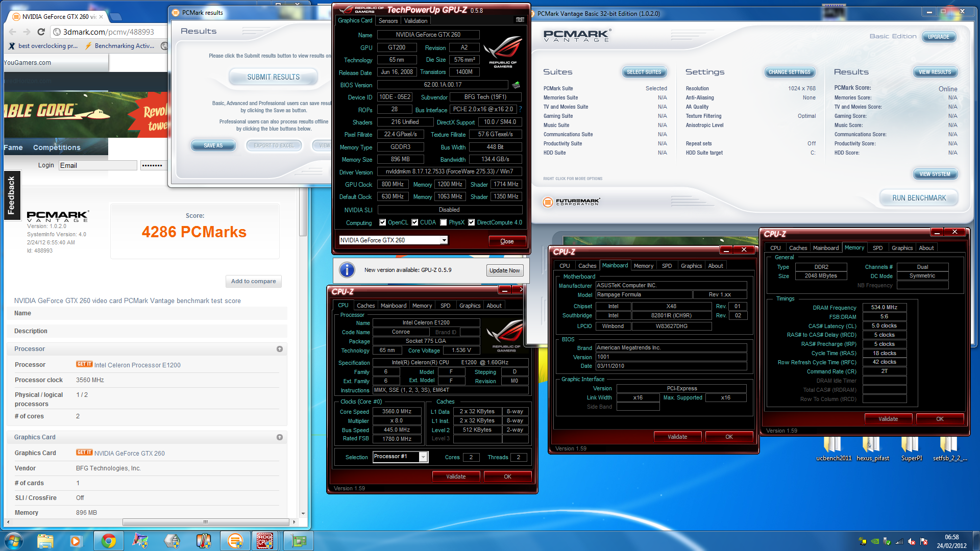Screen dimensions: 980x551
Task: Click the Email login input field
Action: pos(97,165)
